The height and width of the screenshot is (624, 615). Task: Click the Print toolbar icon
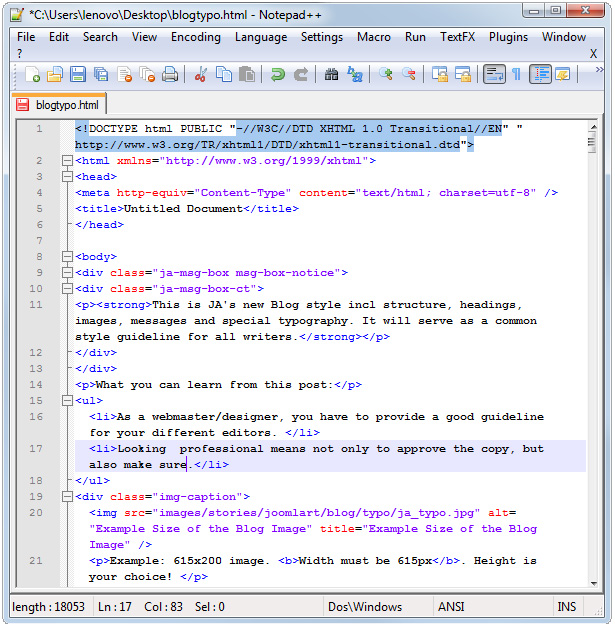pyautogui.click(x=170, y=75)
